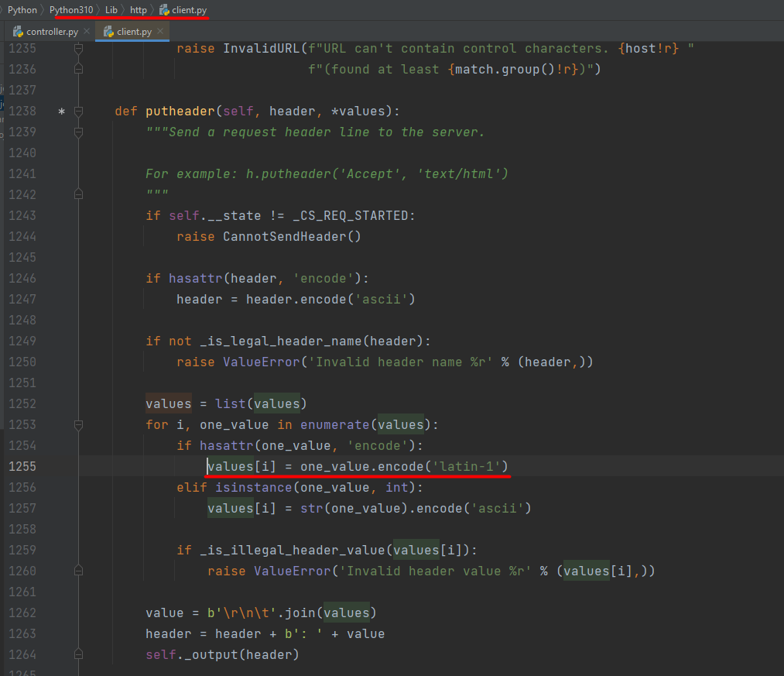The height and width of the screenshot is (676, 784).
Task: Click header.encode('ascii') on line 1247
Action: click(x=331, y=299)
